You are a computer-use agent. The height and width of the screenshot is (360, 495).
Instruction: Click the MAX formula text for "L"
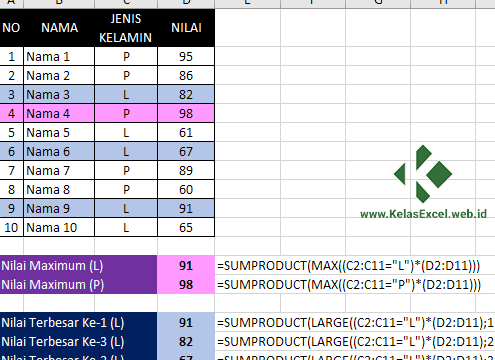349,266
